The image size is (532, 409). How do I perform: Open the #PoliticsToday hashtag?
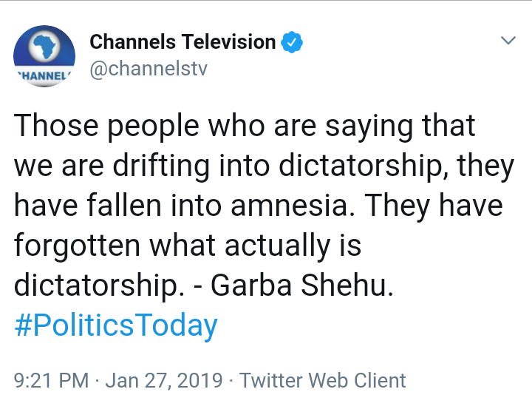coord(116,325)
